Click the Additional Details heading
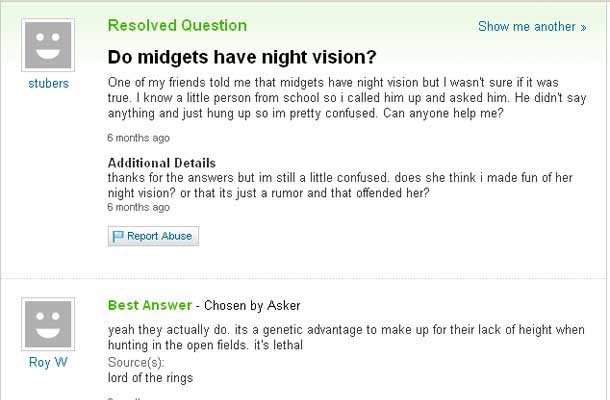The width and height of the screenshot is (610, 400). click(161, 163)
